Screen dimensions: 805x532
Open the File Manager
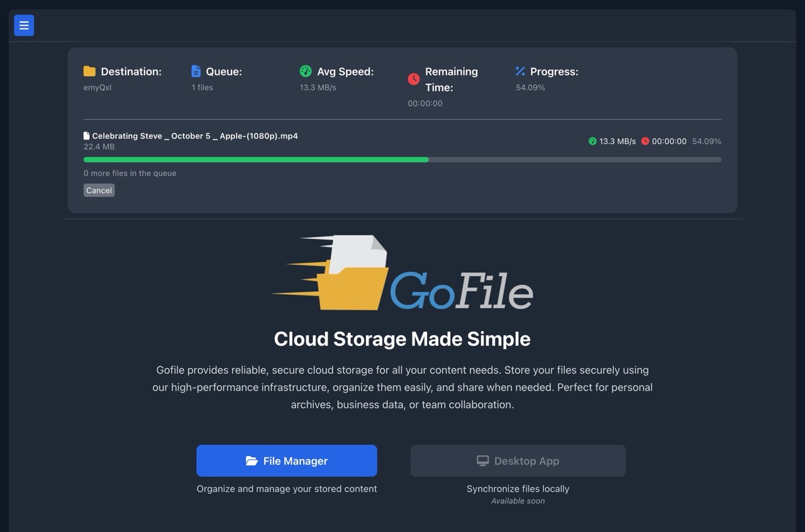click(287, 460)
